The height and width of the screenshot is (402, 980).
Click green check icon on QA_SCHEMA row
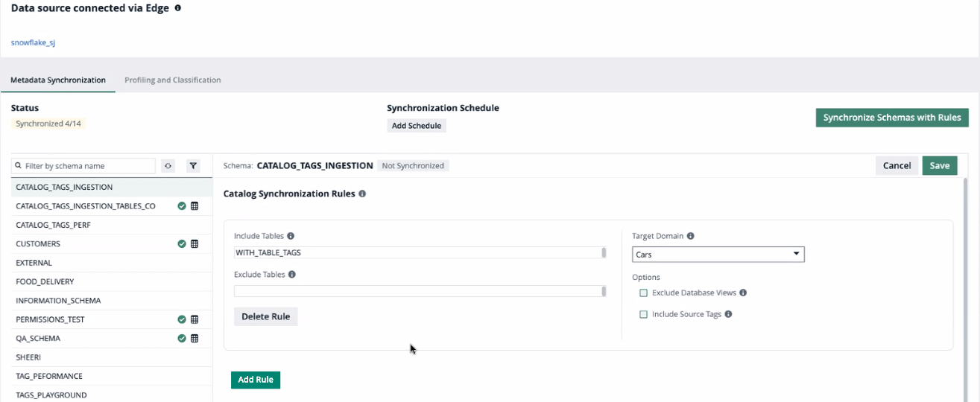click(x=182, y=339)
